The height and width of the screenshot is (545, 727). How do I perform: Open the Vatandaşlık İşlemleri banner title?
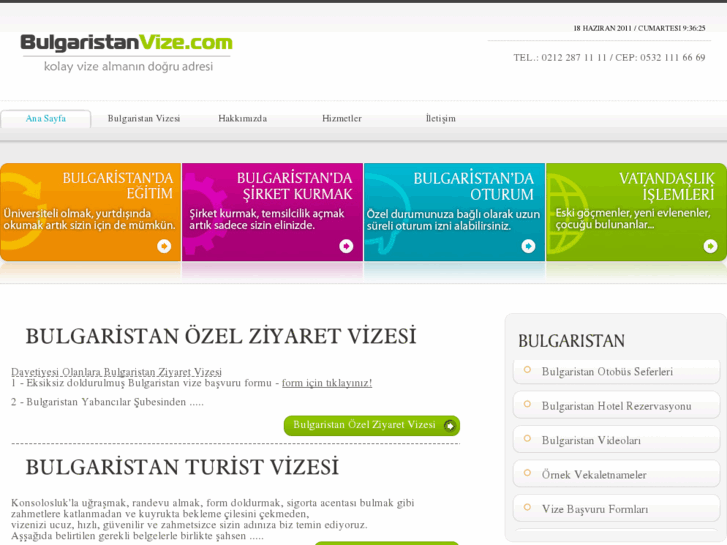coord(667,186)
